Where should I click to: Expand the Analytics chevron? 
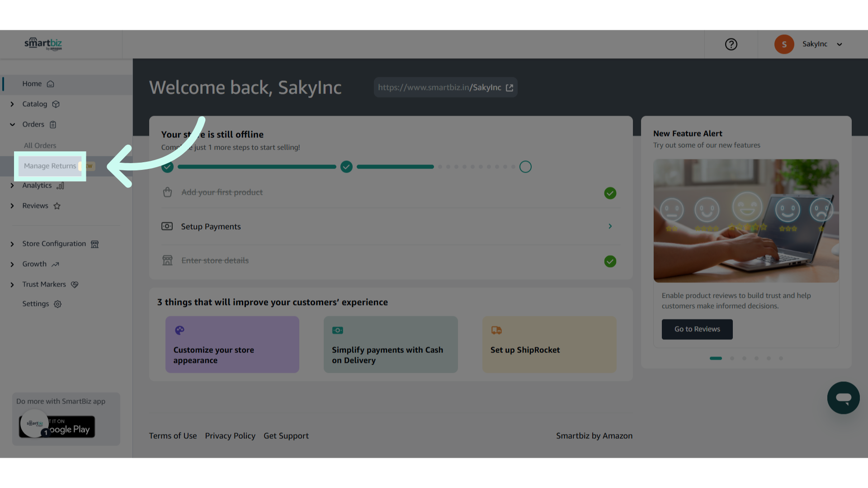click(x=12, y=186)
